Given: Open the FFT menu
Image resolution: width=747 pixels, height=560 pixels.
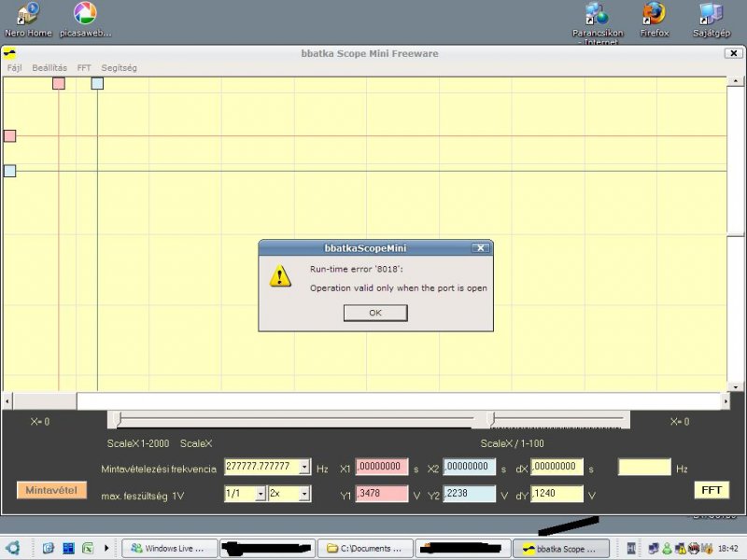Looking at the screenshot, I should click(x=84, y=67).
